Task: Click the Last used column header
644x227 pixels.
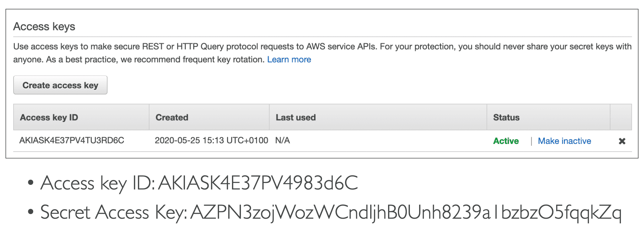Action: pos(296,117)
